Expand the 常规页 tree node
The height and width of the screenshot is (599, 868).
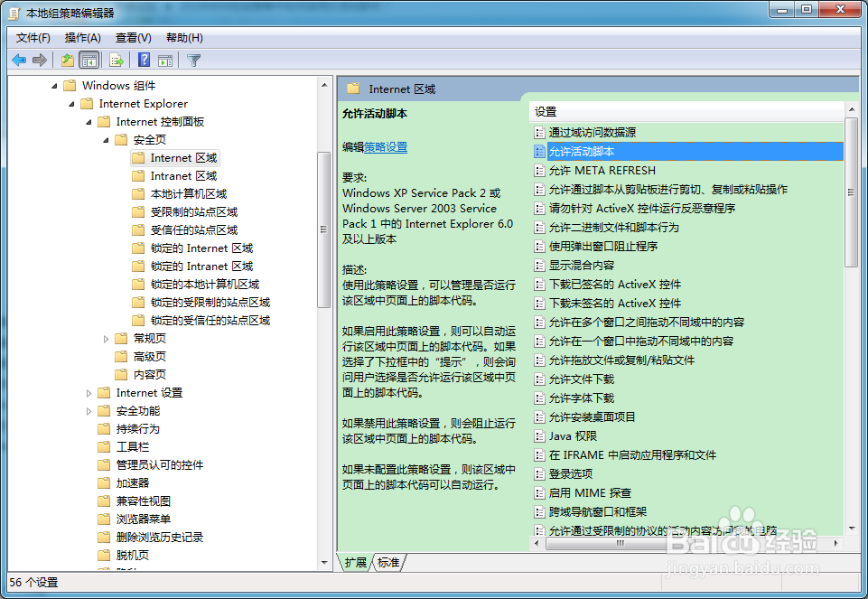pos(106,339)
